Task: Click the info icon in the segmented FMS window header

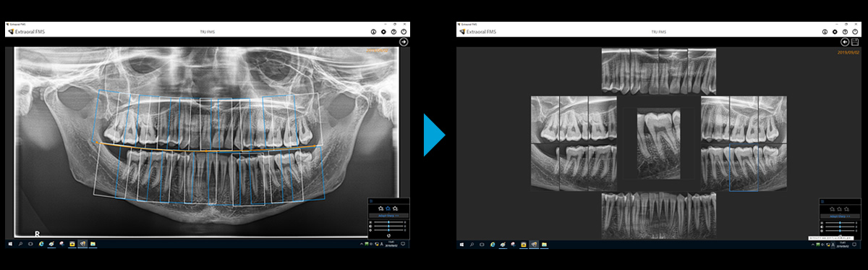Action: pyautogui.click(x=824, y=32)
